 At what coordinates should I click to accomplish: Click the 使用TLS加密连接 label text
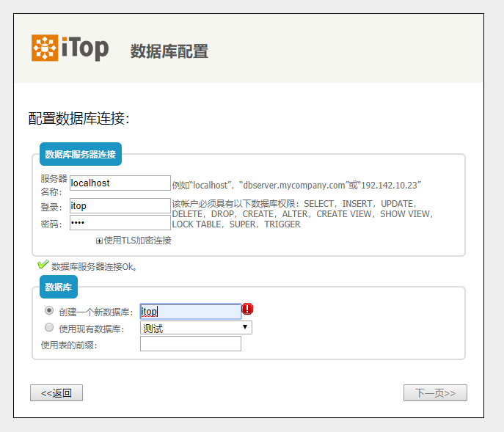coord(138,241)
